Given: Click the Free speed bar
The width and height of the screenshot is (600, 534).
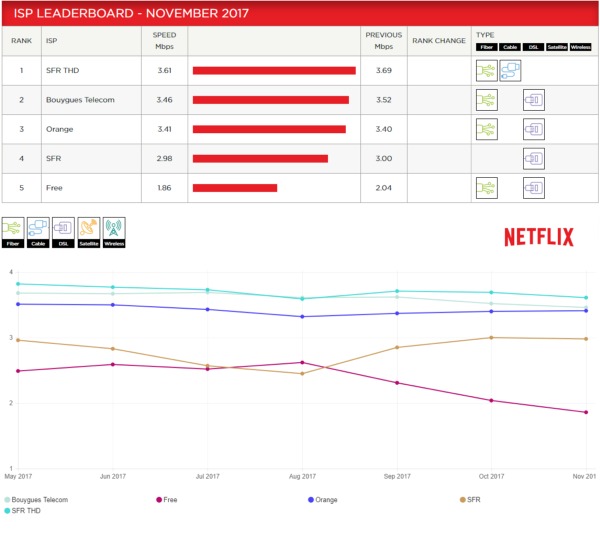Looking at the screenshot, I should 235,188.
